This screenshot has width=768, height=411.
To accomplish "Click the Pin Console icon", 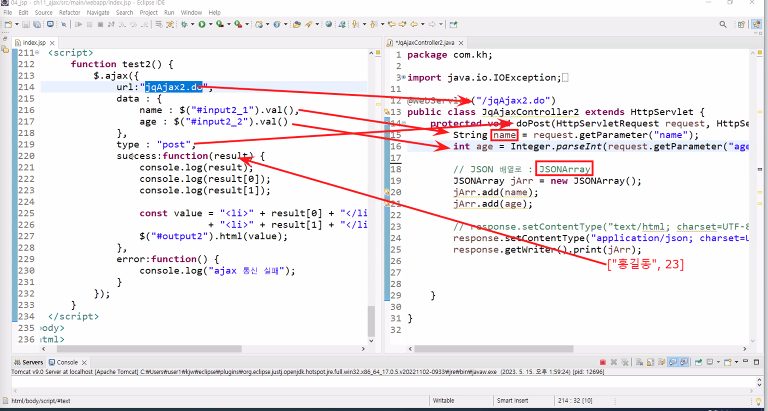I will 698,363.
